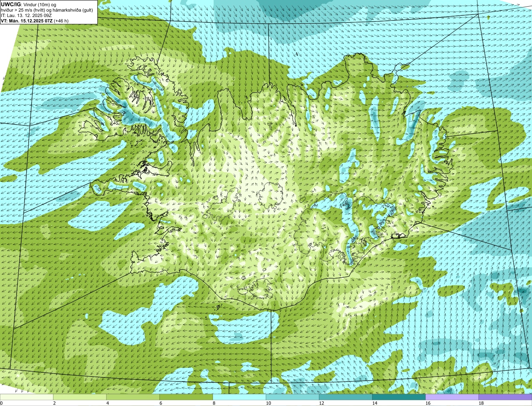Image resolution: width=532 pixels, height=406 pixels.
Task: Click the '6' label on the color scale
Action: [x=161, y=403]
